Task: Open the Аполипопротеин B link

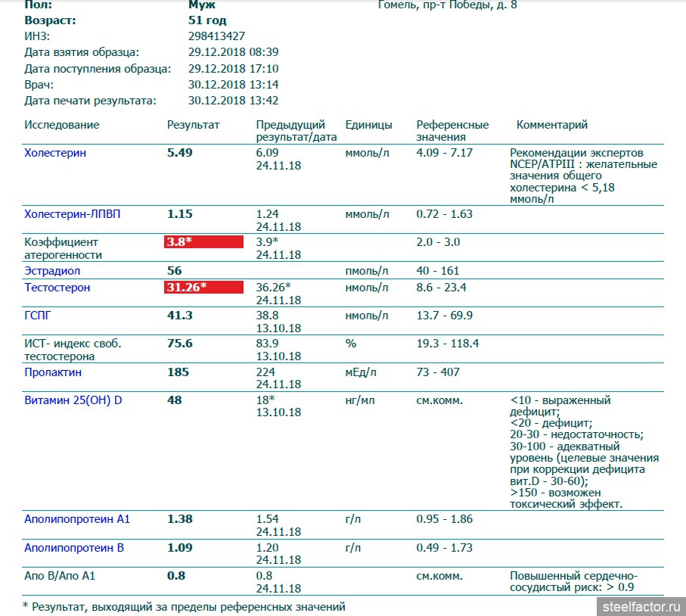Action: [74, 548]
